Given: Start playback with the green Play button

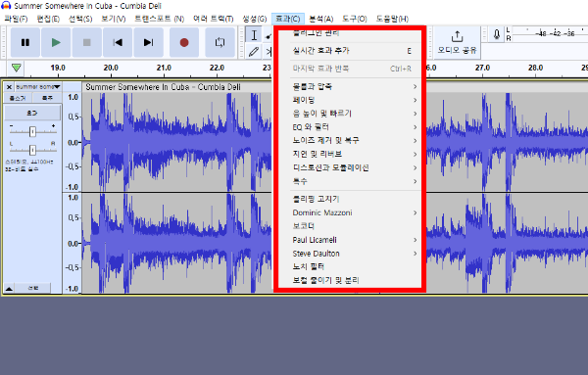Looking at the screenshot, I should [56, 42].
